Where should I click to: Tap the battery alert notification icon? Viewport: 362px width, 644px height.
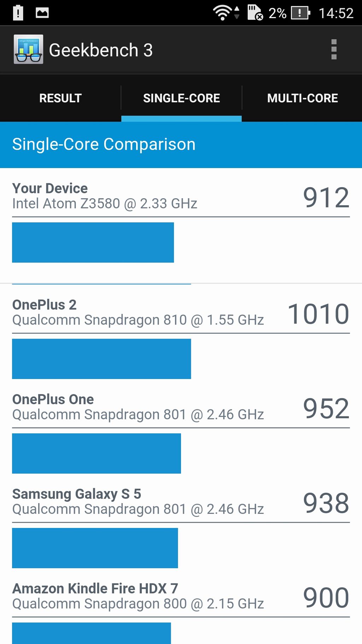click(x=18, y=13)
